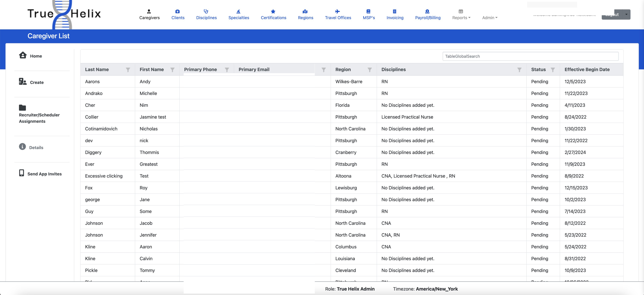Go to Disciplines page
The image size is (644, 295).
pos(206,18)
